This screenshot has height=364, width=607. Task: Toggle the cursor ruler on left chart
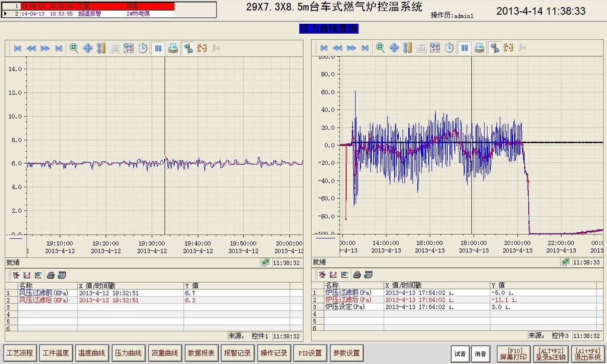coord(188,48)
